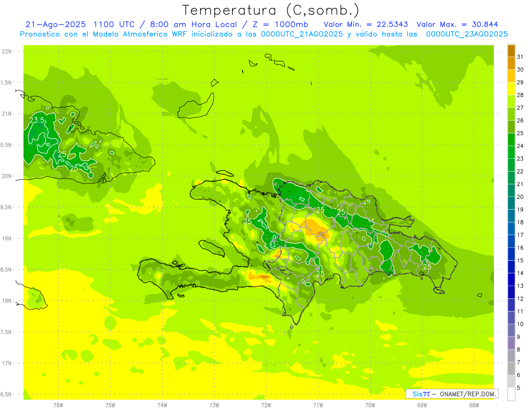Click the "73W" longitude label

click(x=214, y=405)
